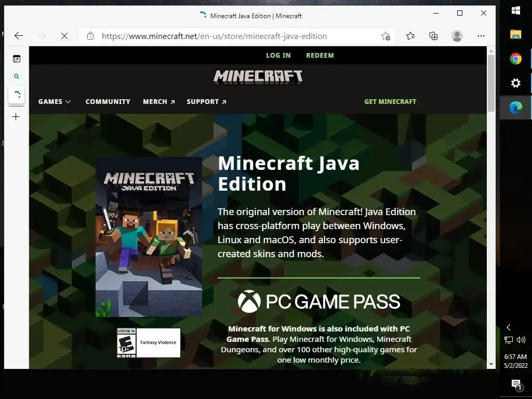The width and height of the screenshot is (532, 399).
Task: Click the Minecraft Java Edition heading
Action: 288,174
